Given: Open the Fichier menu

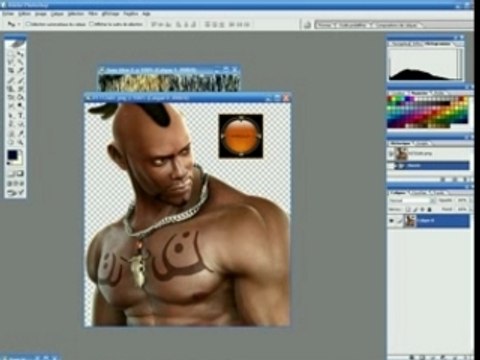Looking at the screenshot, I should (x=8, y=14).
